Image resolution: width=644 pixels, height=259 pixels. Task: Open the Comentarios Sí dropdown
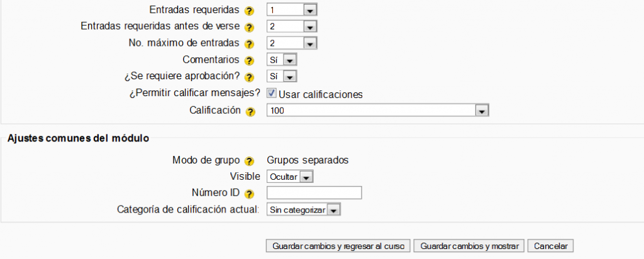282,60
